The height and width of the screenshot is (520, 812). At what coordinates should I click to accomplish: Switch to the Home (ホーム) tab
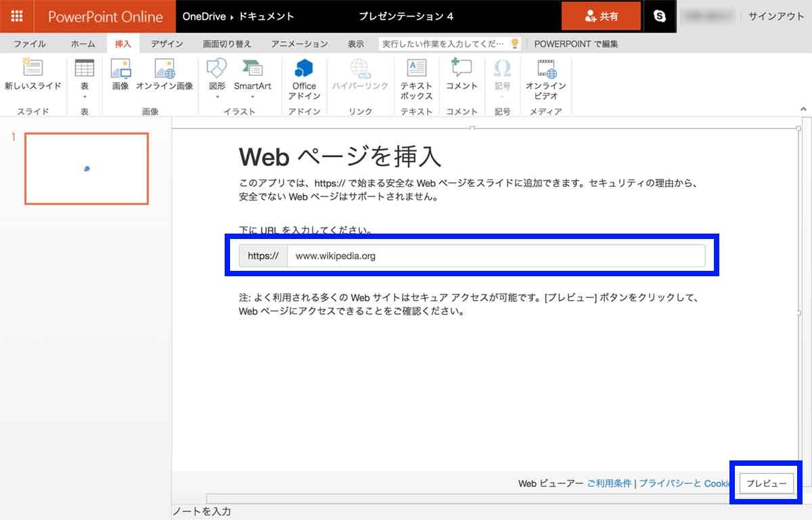(x=83, y=44)
